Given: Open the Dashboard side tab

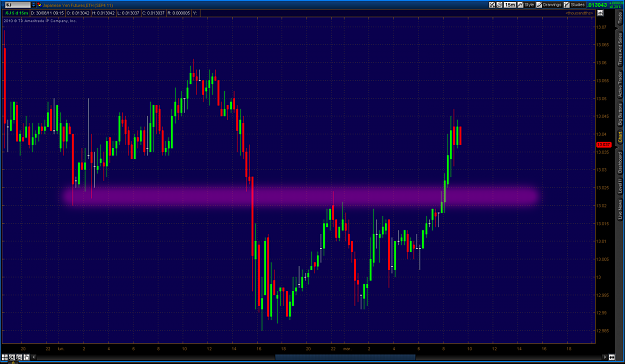Looking at the screenshot, I should 620,162.
